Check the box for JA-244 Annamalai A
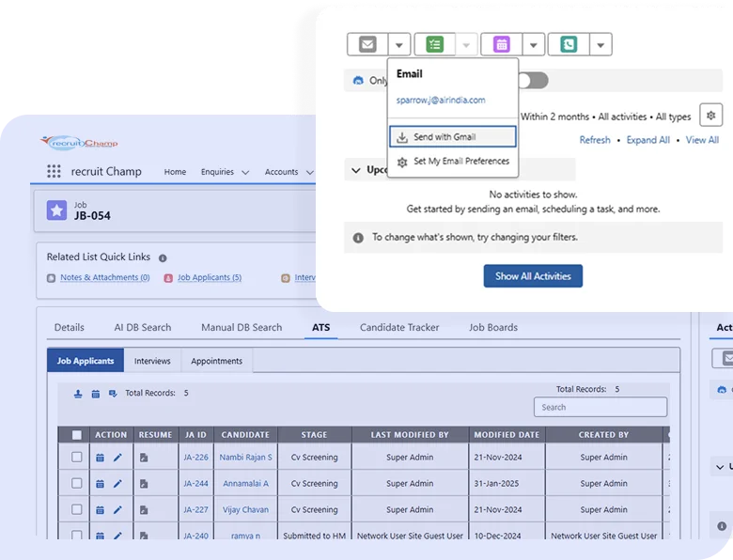 [x=77, y=483]
